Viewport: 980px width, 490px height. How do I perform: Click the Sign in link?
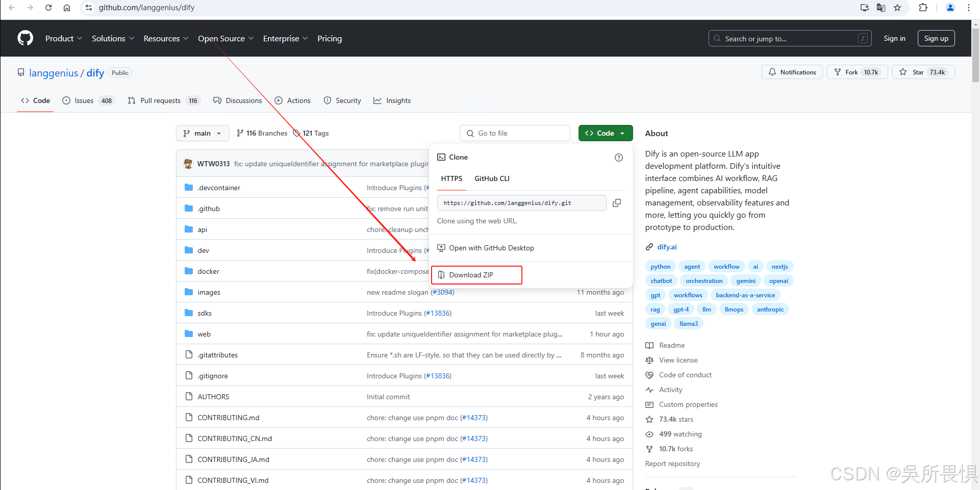point(894,38)
